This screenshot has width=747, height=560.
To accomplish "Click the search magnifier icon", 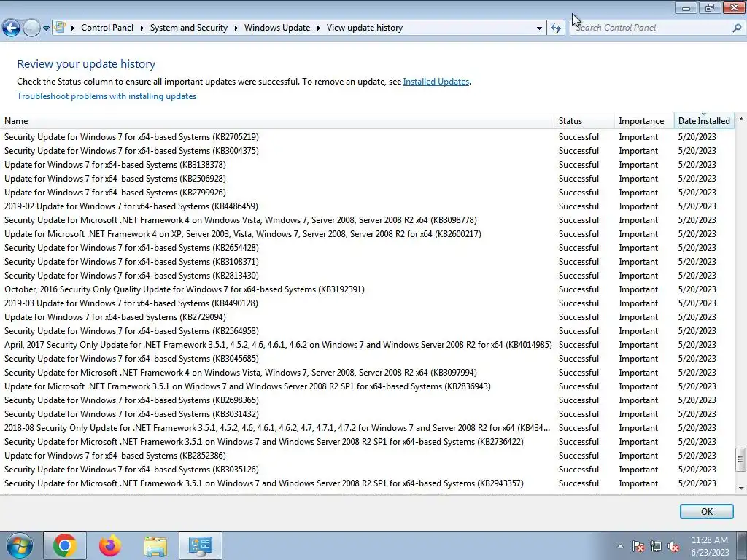I will [x=737, y=28].
